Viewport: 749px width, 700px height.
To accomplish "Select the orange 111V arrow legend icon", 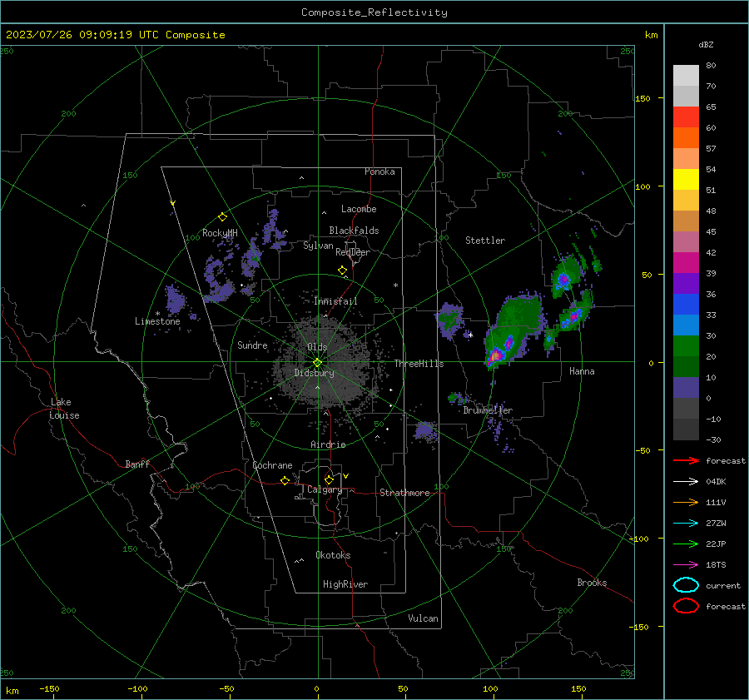I will [x=686, y=502].
